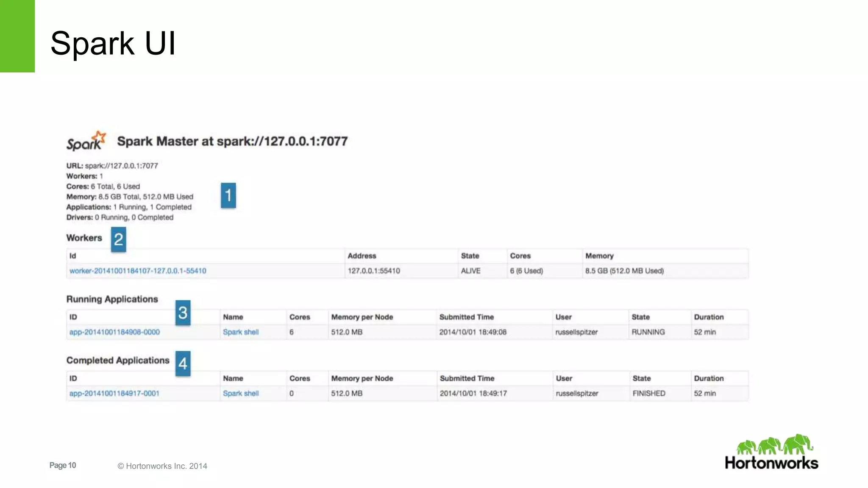
Task: Click russellspitzer in the running application row
Action: click(577, 332)
